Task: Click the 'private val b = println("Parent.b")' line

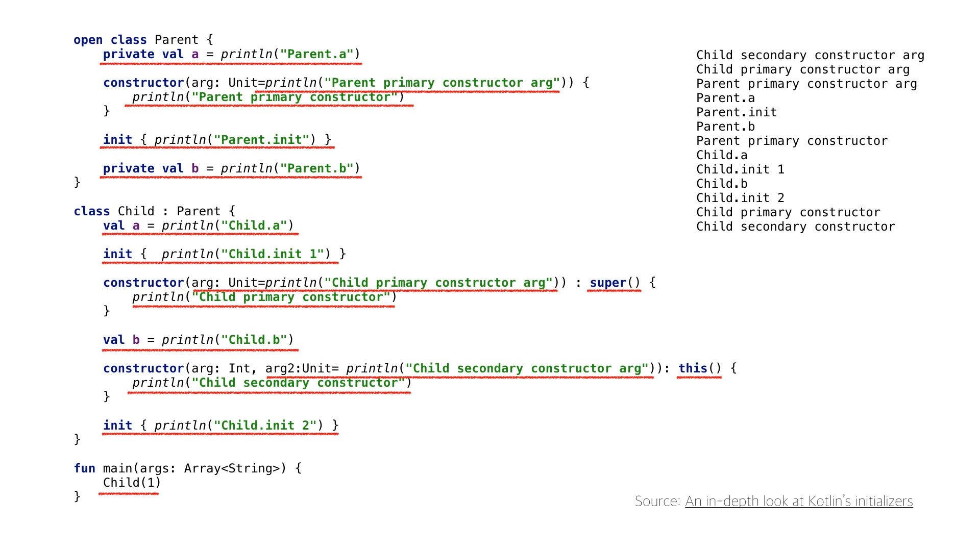Action: click(231, 168)
